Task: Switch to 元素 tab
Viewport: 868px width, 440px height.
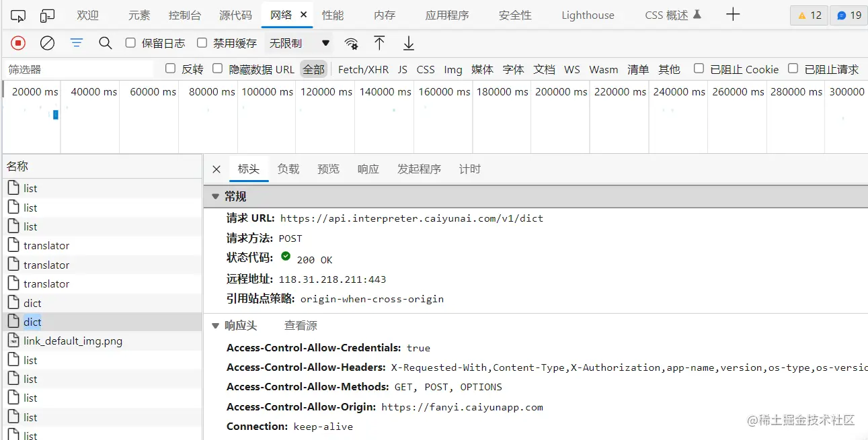Action: click(x=139, y=15)
